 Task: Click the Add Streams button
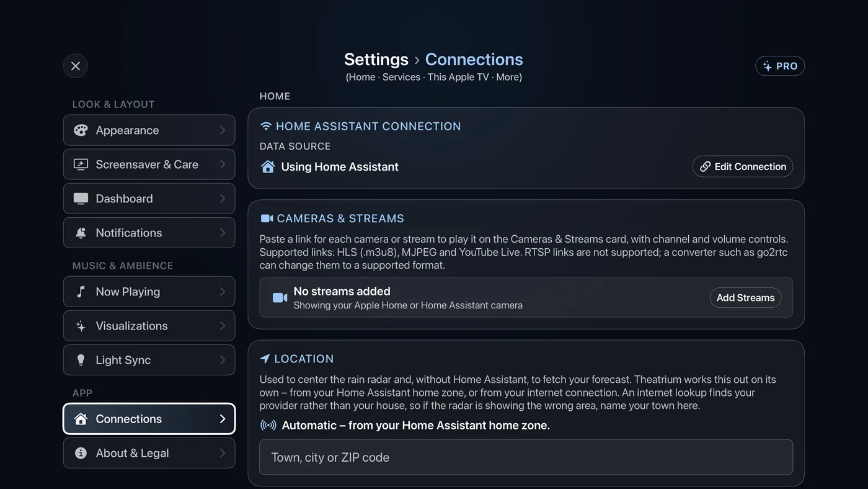[x=745, y=298]
